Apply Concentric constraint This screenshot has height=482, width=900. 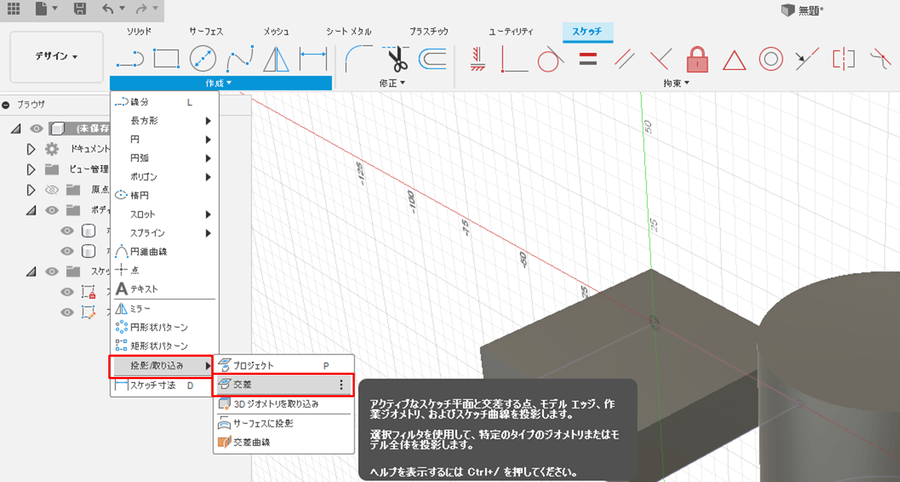pos(771,59)
